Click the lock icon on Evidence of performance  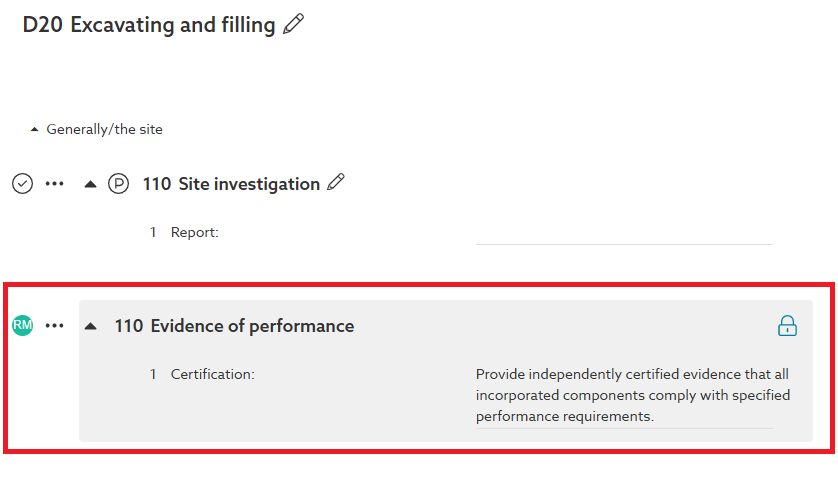(788, 326)
